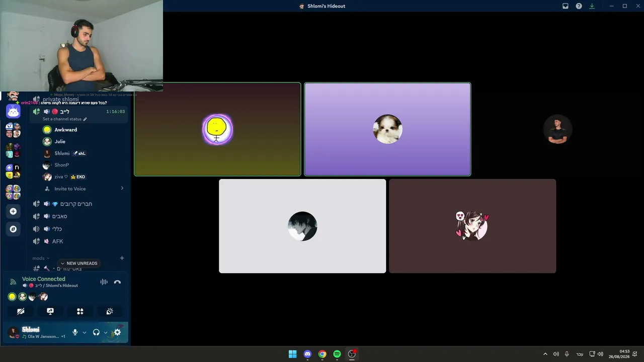Open the server folder below the first one
The width and height of the screenshot is (644, 362).
[x=13, y=150]
